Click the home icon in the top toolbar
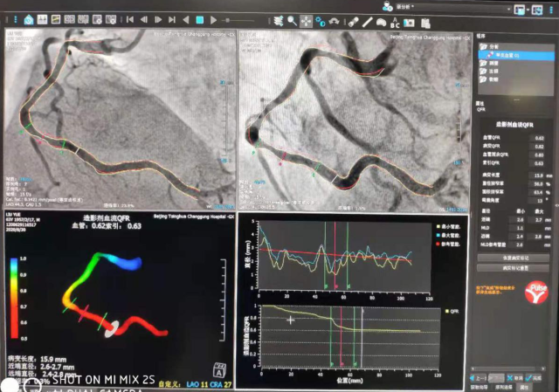Image resolution: width=559 pixels, height=392 pixels. pos(29,18)
